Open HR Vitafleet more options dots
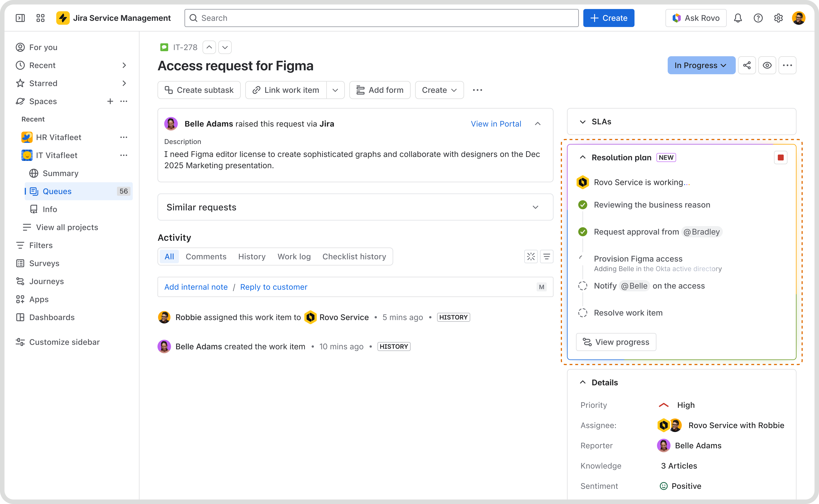The image size is (819, 504). pos(124,137)
